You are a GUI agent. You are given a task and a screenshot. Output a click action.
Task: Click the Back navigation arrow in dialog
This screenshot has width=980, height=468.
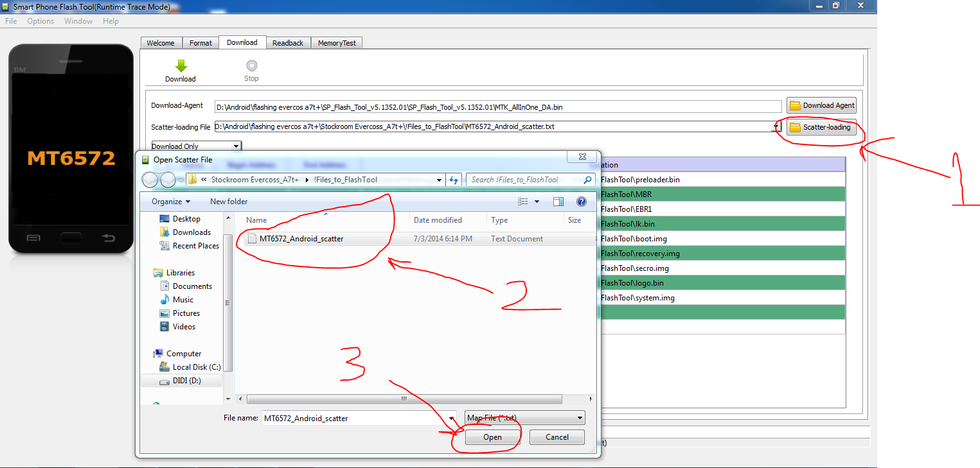tap(150, 180)
